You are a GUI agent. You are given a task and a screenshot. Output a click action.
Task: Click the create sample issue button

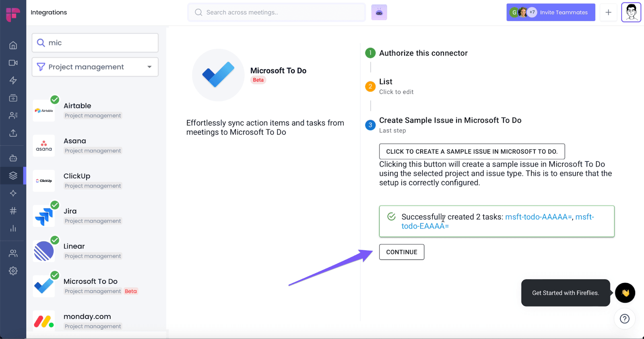[472, 151]
